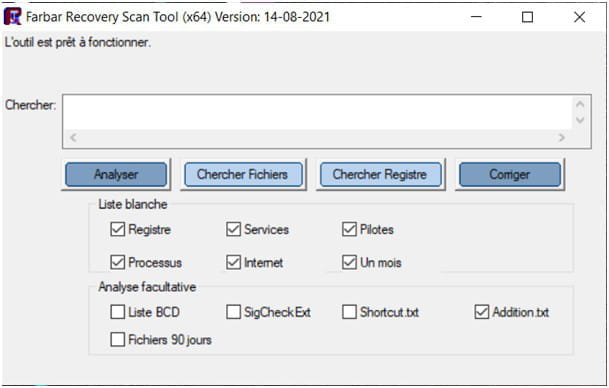Click the Farbar app icon in title bar
This screenshot has width=609, height=388.
[12, 17]
